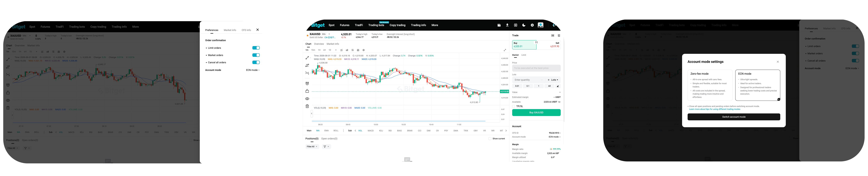This screenshot has width=868, height=176.
Task: Open the globe language icon in the top bar
Action: [516, 25]
